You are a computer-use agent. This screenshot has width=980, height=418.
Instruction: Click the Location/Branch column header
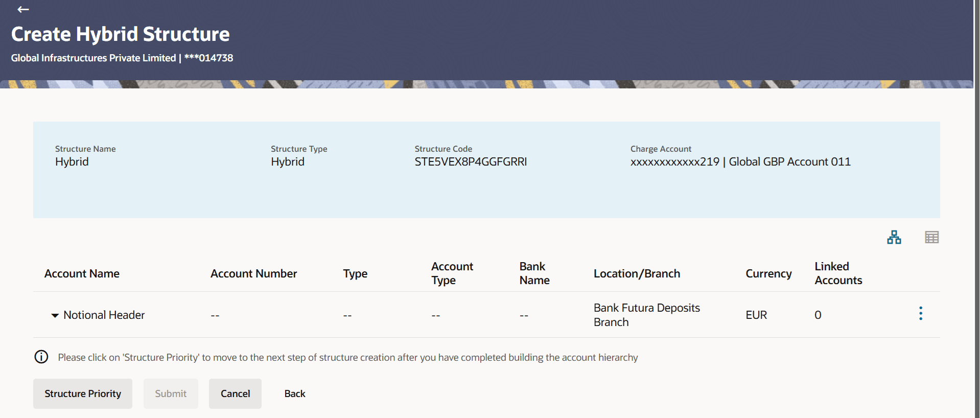point(637,273)
